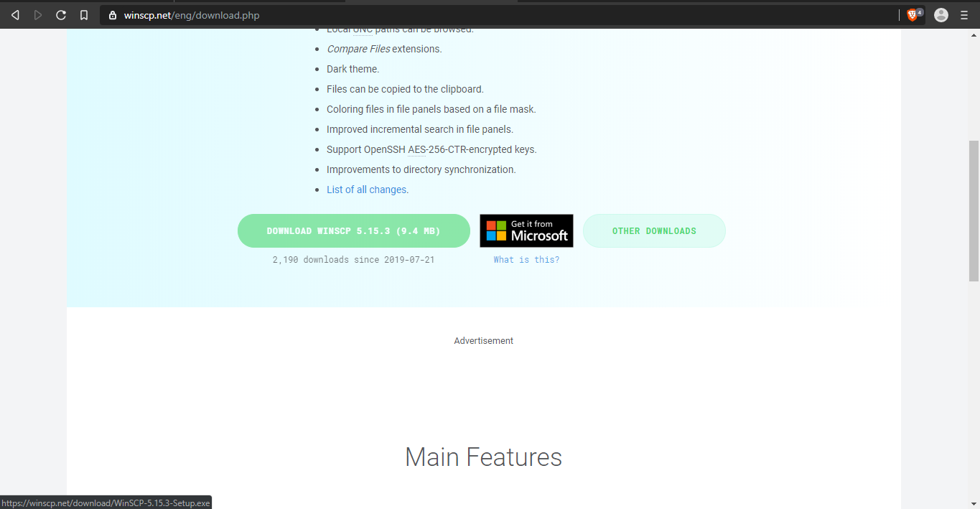
Task: Click 'Support OpenSSH AES-256-CTR-encrypted keys.' bullet
Action: tap(431, 149)
